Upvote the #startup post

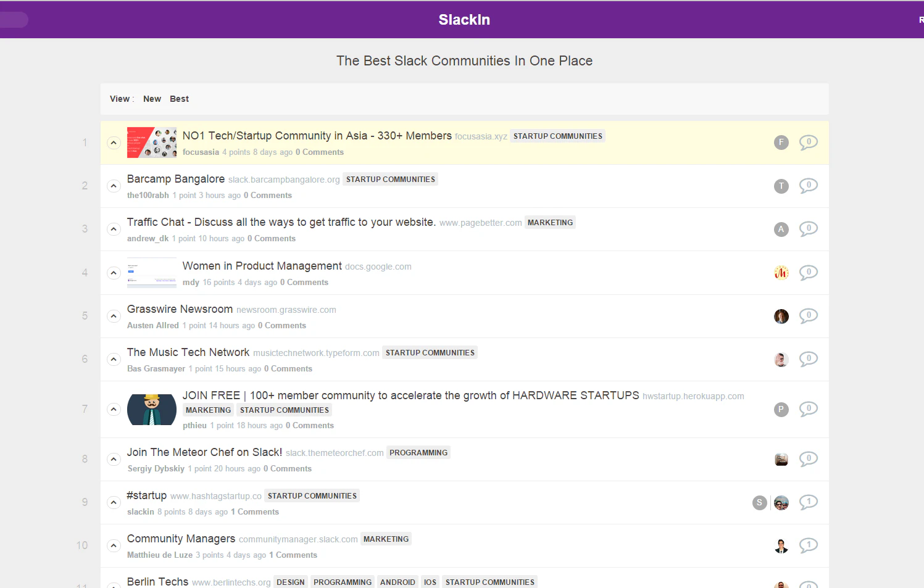pyautogui.click(x=114, y=502)
